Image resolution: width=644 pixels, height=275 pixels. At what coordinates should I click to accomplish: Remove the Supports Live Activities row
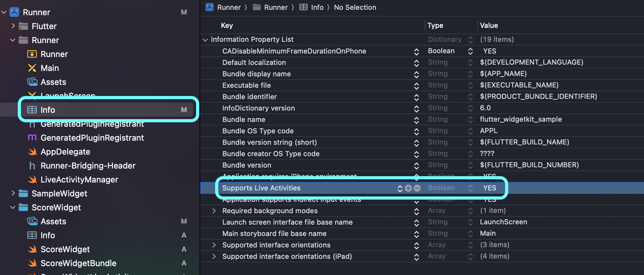click(x=417, y=188)
